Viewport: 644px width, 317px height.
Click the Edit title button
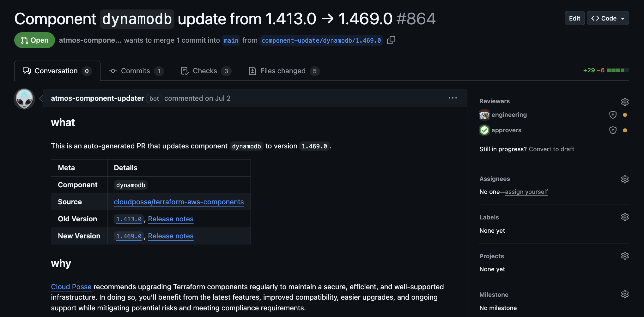574,18
